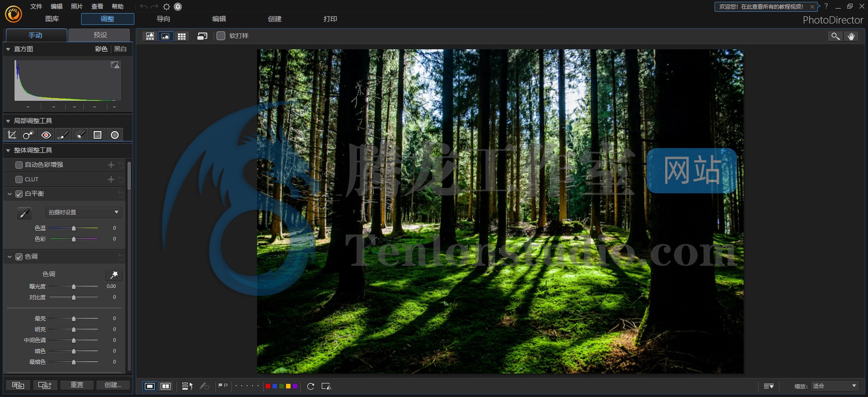Screen dimensions: 868x397
Task: Enable 自动色彩增强 checkbox
Action: (x=19, y=165)
